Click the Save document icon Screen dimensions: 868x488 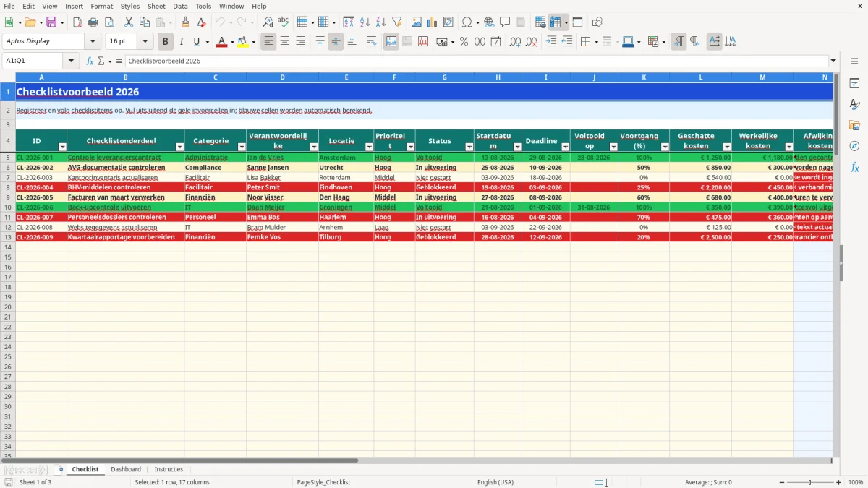(51, 22)
